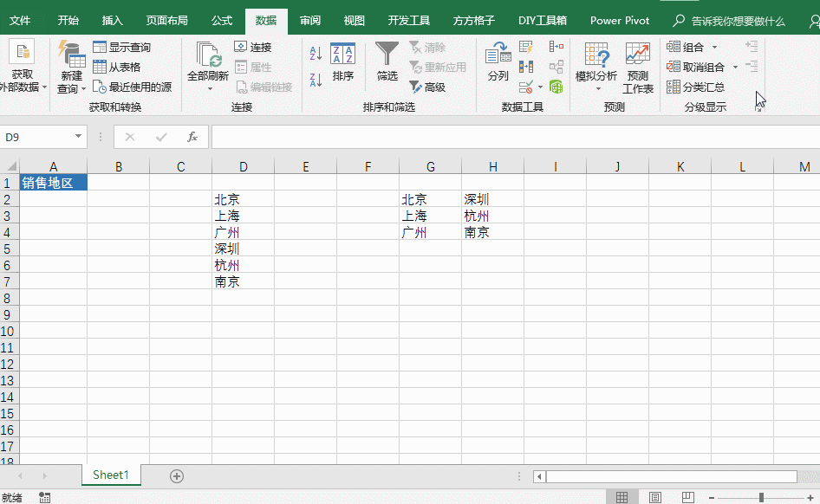Click the What-If Analysis (模拟分析) icon

[x=596, y=54]
